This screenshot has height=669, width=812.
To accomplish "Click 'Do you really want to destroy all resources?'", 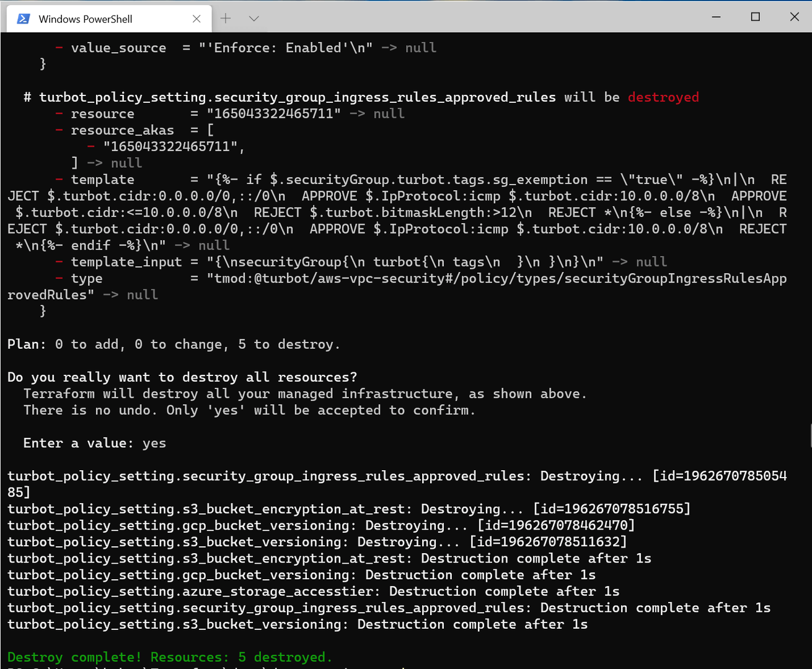I will (x=182, y=377).
